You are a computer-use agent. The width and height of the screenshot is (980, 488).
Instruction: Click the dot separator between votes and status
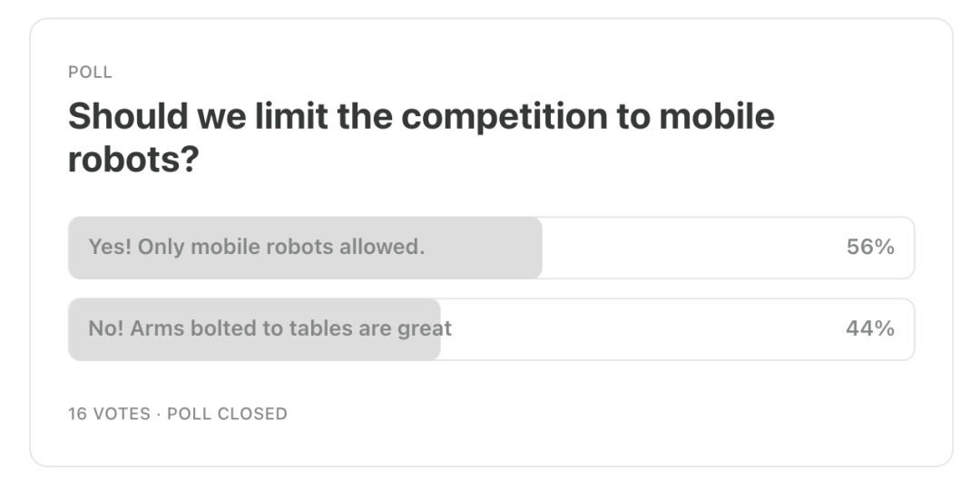[159, 414]
